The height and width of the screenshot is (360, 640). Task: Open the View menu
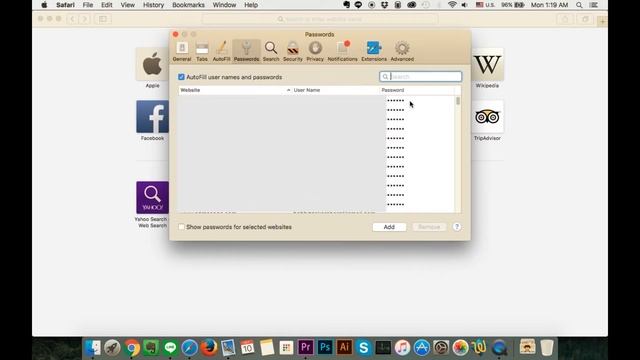[x=128, y=5]
